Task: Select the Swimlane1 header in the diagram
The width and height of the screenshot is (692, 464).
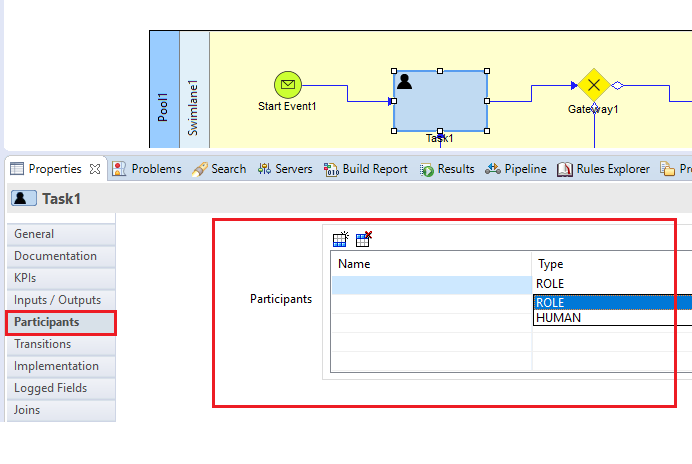Action: 195,90
